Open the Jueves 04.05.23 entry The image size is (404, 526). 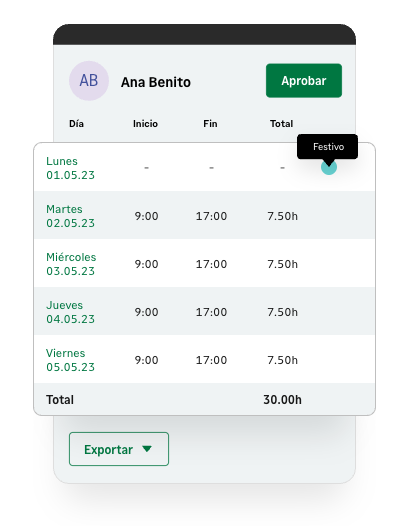click(70, 312)
